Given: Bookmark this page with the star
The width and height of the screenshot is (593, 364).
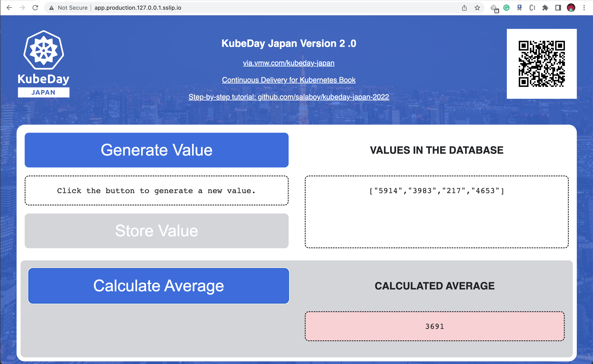Looking at the screenshot, I should [x=477, y=8].
